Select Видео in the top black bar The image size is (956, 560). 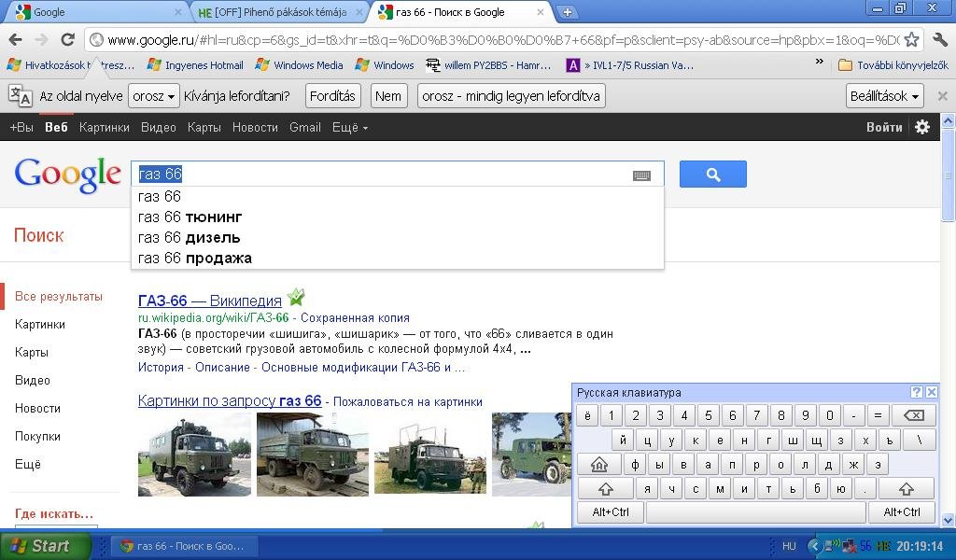[x=159, y=127]
